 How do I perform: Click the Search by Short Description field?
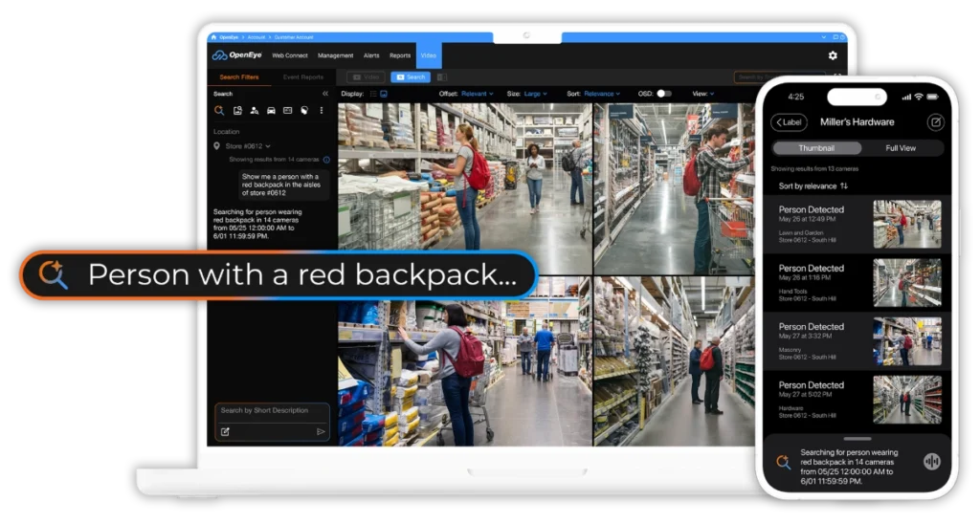[272, 423]
